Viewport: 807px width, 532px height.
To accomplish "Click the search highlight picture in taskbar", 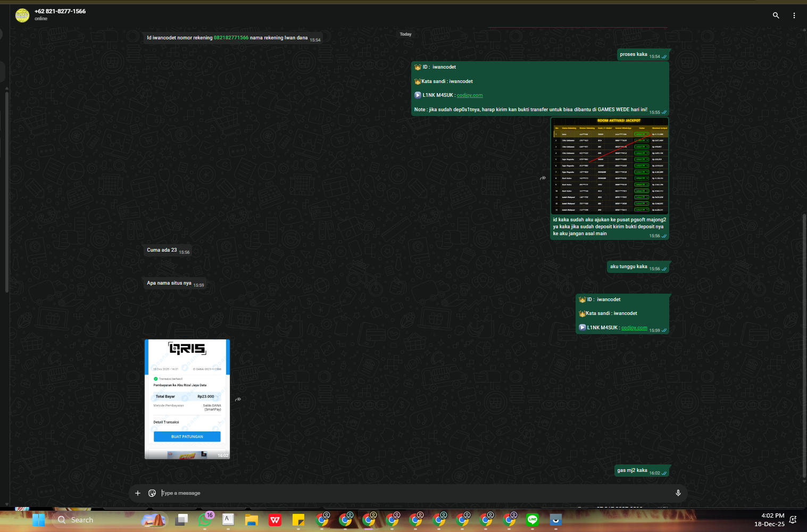I will (154, 520).
